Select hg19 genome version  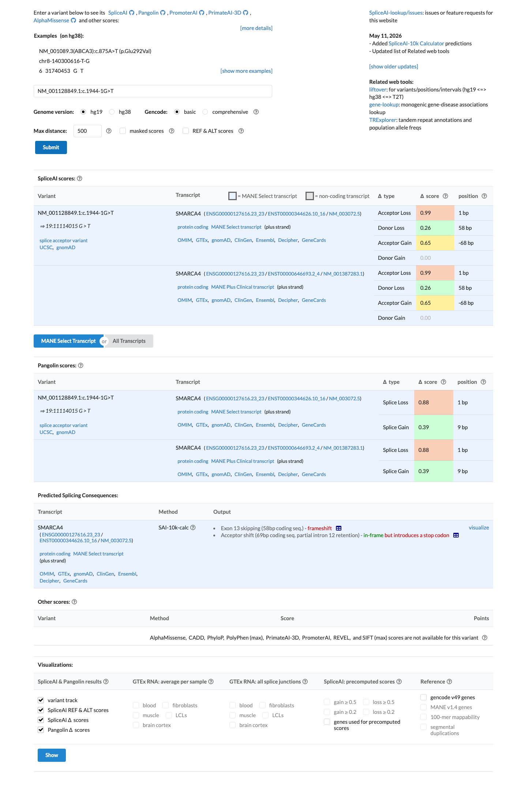click(83, 112)
